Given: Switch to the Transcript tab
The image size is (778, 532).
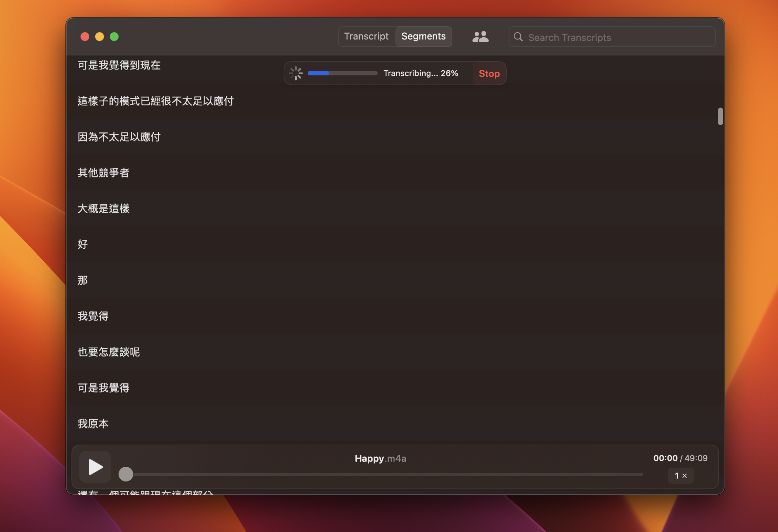Looking at the screenshot, I should pyautogui.click(x=366, y=36).
